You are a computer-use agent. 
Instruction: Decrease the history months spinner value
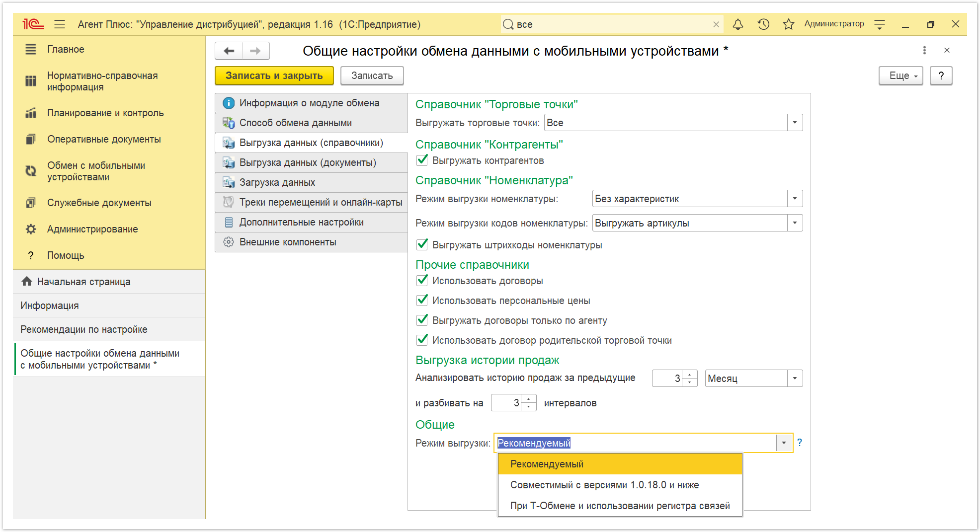point(690,382)
